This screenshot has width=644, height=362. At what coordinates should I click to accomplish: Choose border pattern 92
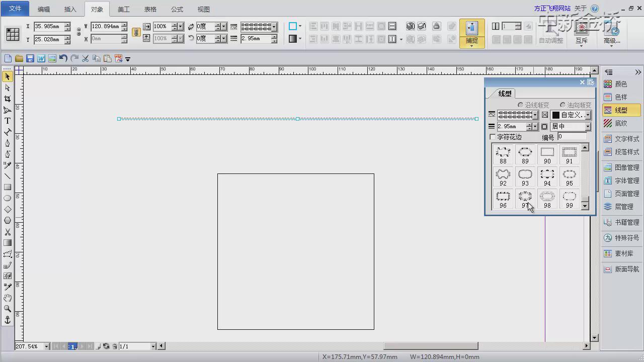pyautogui.click(x=503, y=177)
